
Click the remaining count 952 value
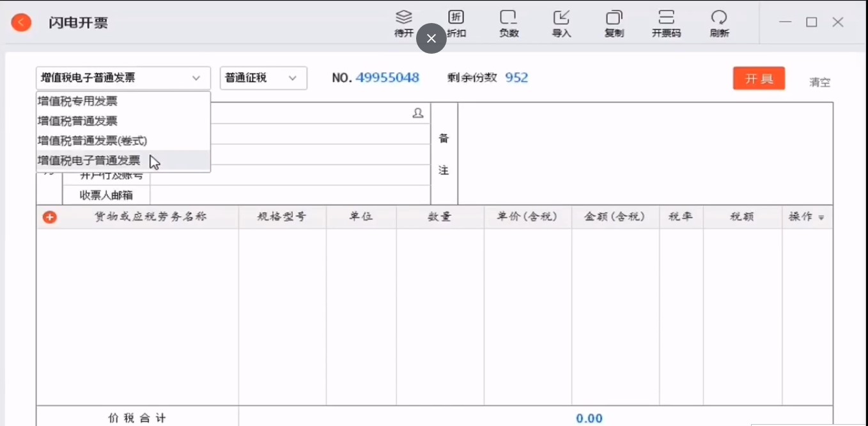coord(516,77)
